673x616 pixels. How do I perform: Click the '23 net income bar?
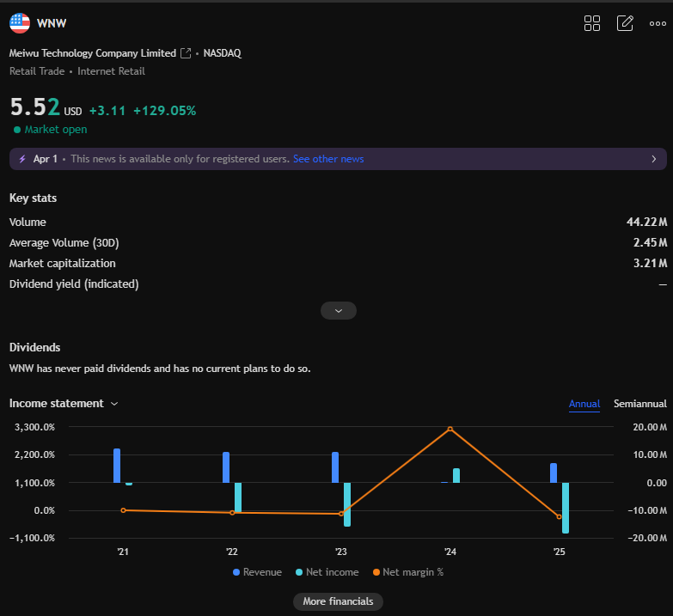tap(347, 504)
